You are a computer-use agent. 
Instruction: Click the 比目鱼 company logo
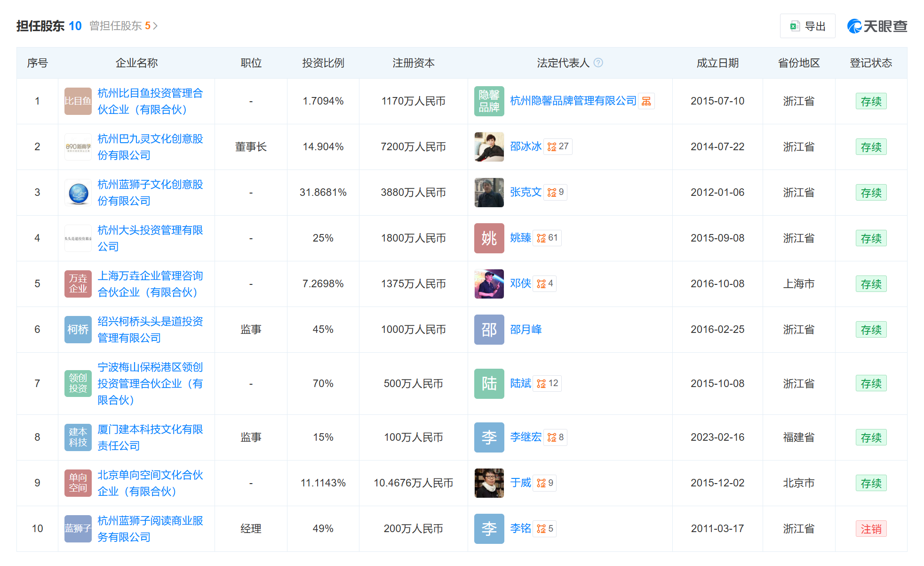point(78,101)
